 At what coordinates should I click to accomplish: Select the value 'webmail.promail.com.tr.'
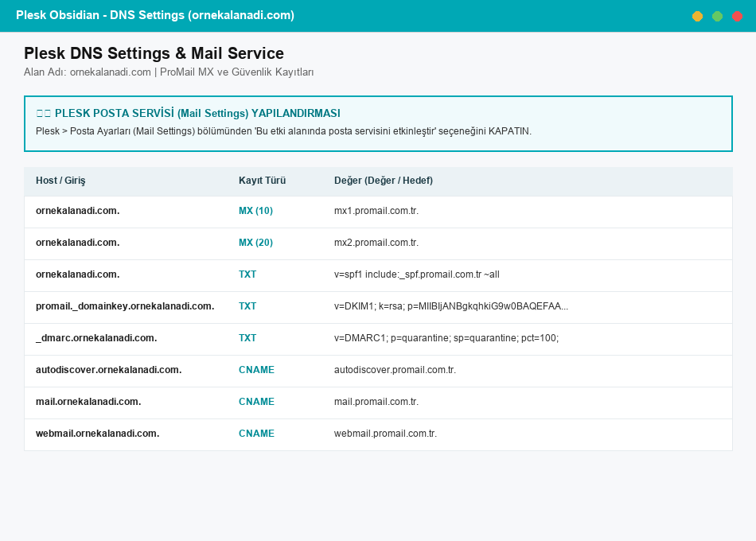[385, 434]
